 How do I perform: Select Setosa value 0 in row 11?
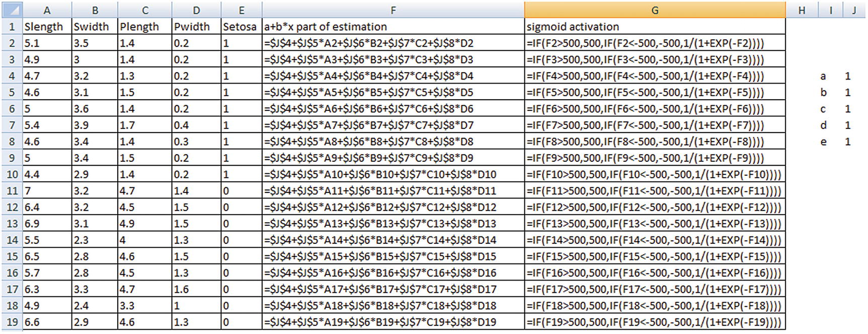(242, 191)
